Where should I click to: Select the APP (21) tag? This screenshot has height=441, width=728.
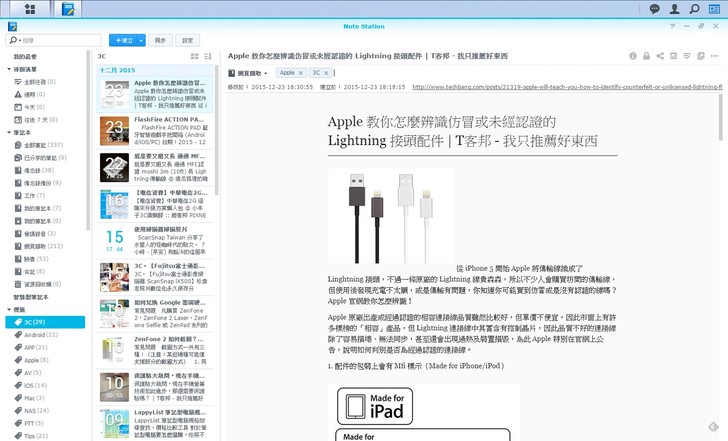(31, 347)
